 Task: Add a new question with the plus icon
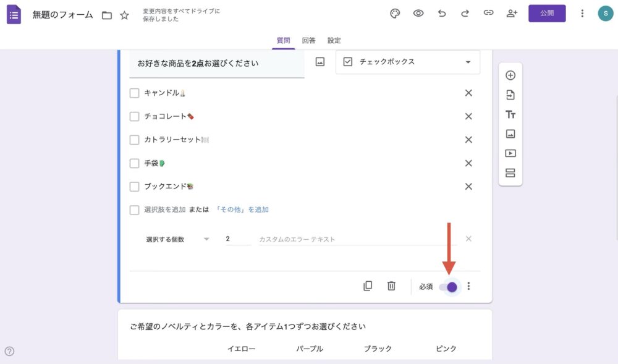click(510, 75)
